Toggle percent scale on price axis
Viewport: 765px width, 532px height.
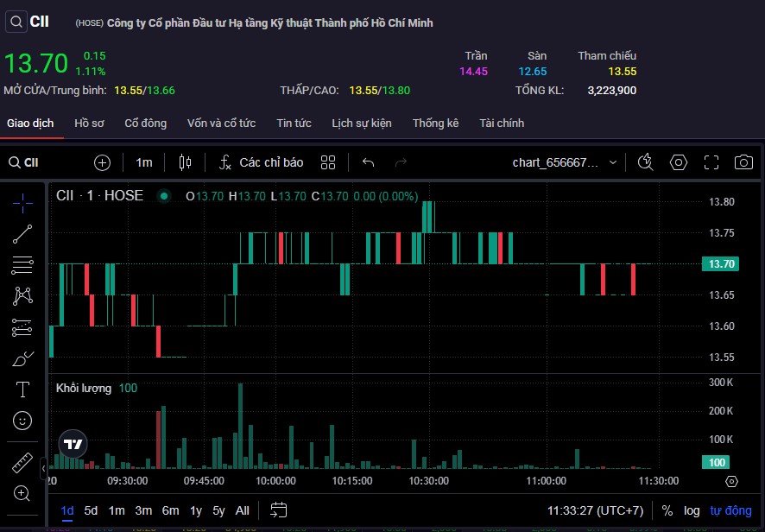(667, 510)
